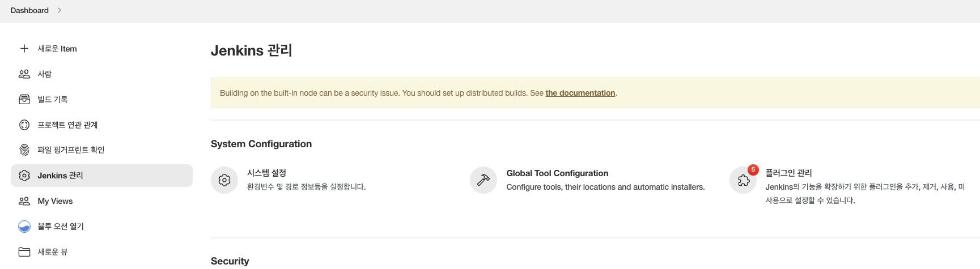Open the 빌드 기록 inbox icon
The width and height of the screenshot is (980, 269).
click(24, 100)
